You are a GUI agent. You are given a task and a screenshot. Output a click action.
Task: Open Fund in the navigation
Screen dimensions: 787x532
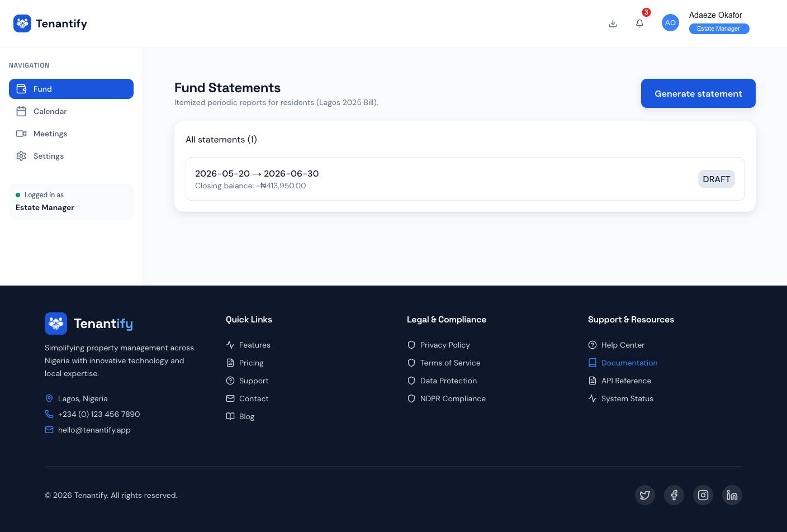[71, 89]
